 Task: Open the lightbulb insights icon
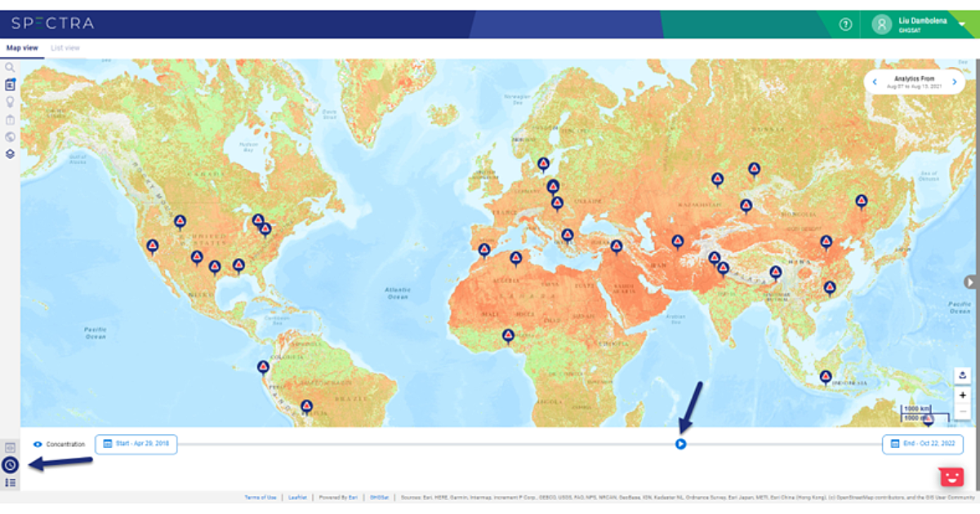click(10, 102)
